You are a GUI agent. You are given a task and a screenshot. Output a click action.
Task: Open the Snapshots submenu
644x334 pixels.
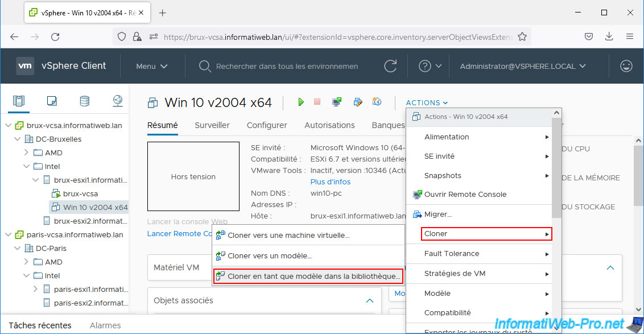[480, 175]
